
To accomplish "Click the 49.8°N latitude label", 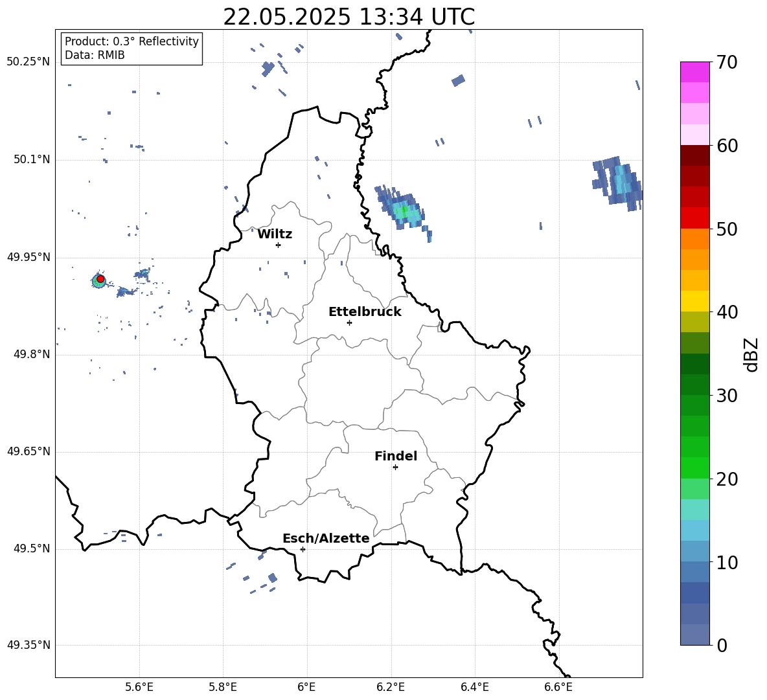I will (x=32, y=354).
